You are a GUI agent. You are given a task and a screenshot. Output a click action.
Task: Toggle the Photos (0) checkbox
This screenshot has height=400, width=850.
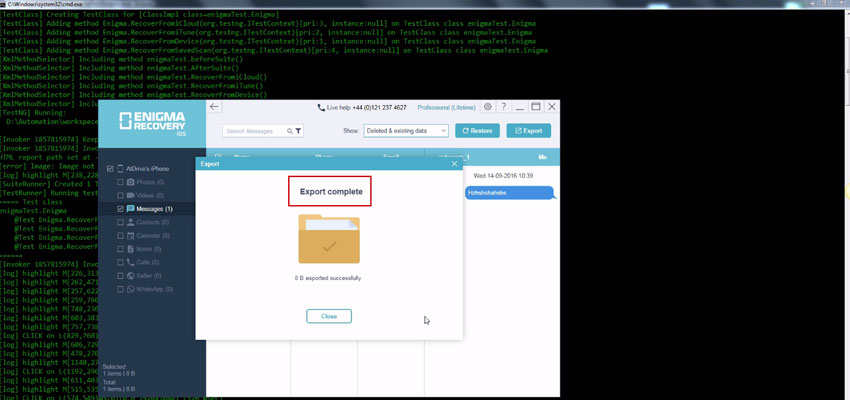[120, 182]
